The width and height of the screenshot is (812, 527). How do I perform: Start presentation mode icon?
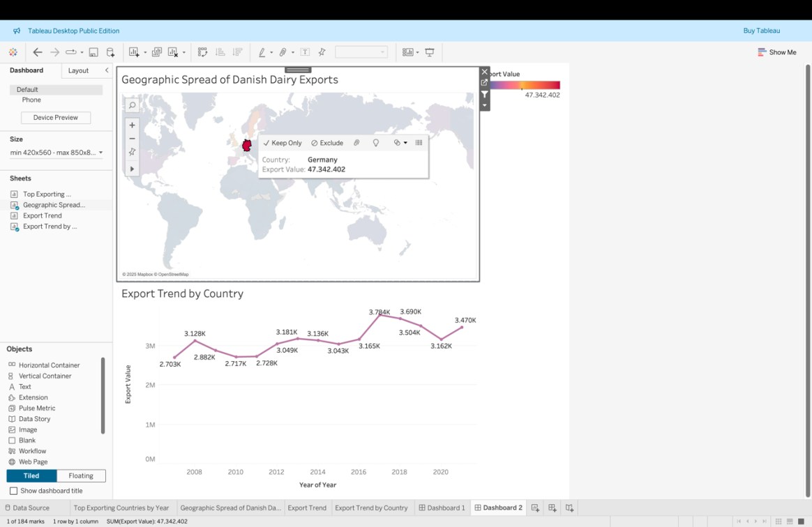(429, 52)
